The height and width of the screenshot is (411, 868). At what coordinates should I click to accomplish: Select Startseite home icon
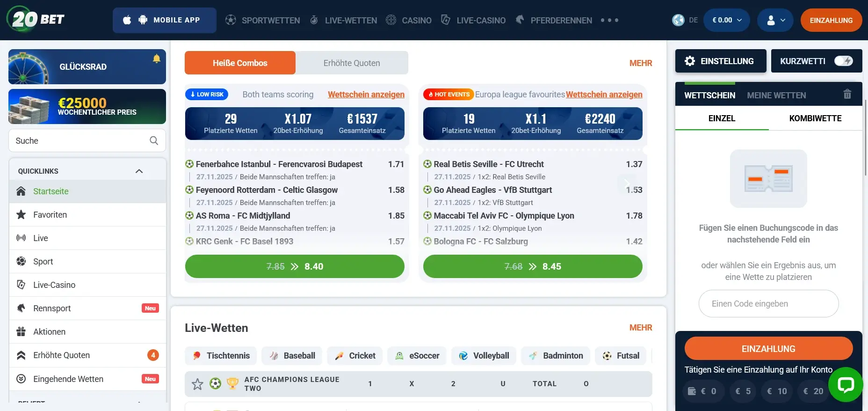(21, 191)
